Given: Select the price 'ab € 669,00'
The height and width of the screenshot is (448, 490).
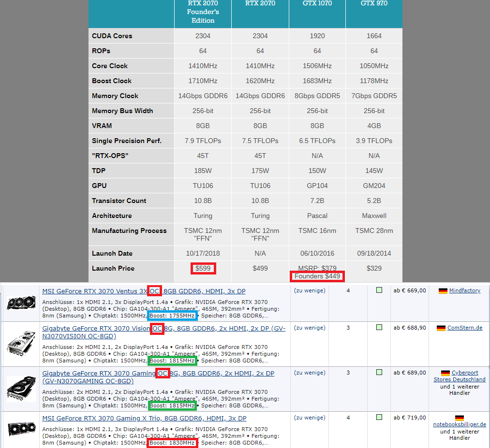Looking at the screenshot, I should pyautogui.click(x=410, y=290).
